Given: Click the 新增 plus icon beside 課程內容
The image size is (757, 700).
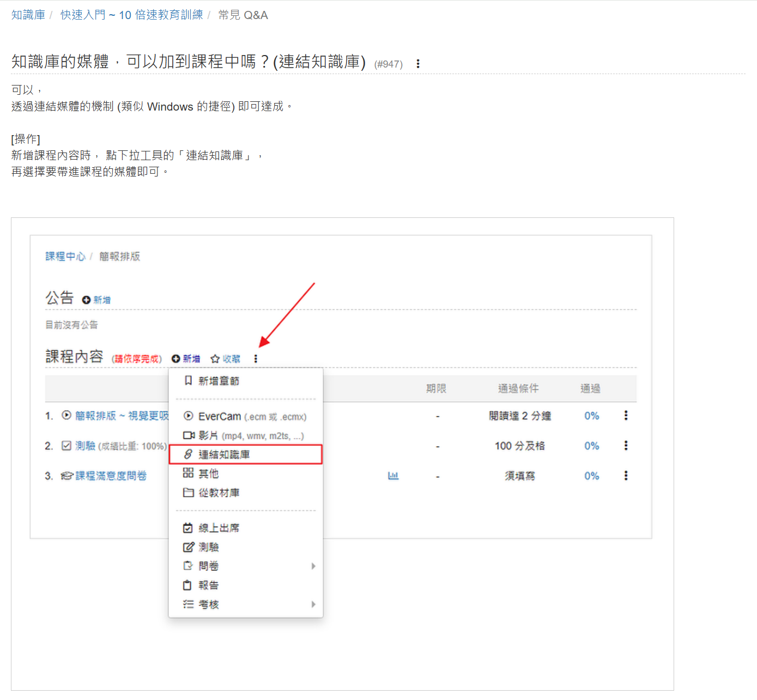Looking at the screenshot, I should point(176,358).
